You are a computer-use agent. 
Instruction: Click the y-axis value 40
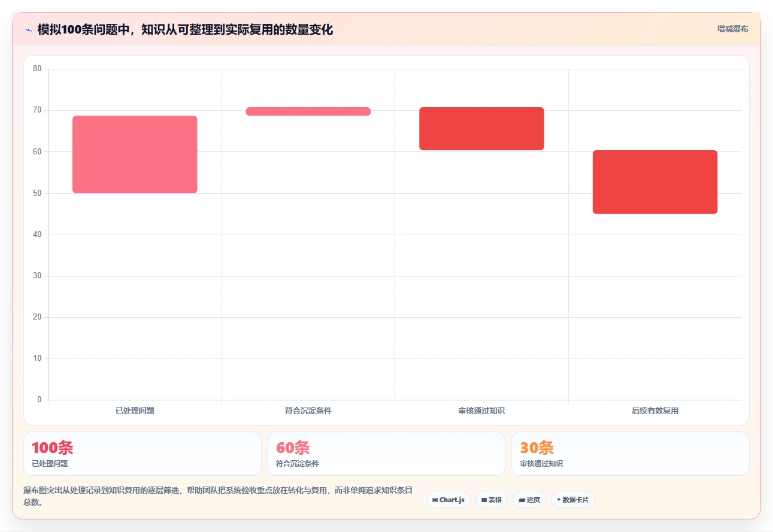tap(37, 235)
